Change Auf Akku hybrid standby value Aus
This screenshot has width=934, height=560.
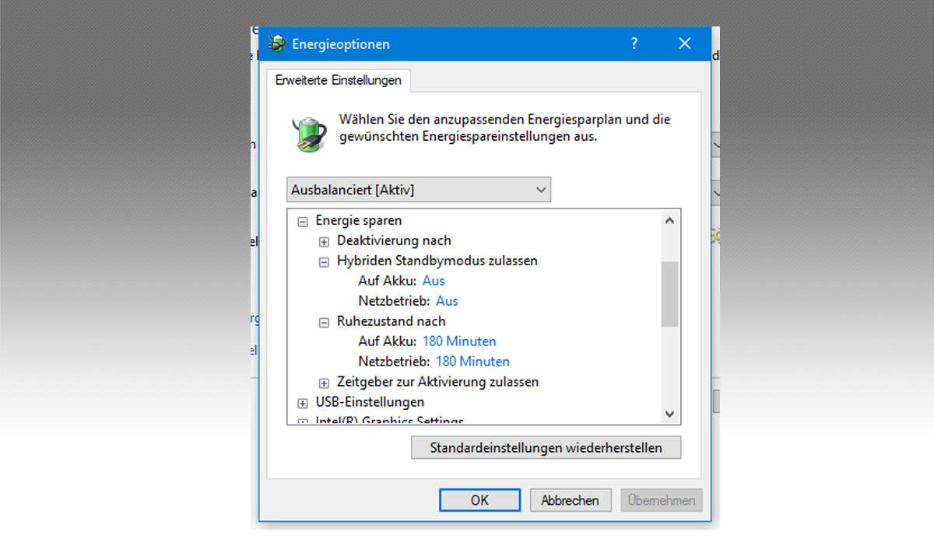(434, 281)
